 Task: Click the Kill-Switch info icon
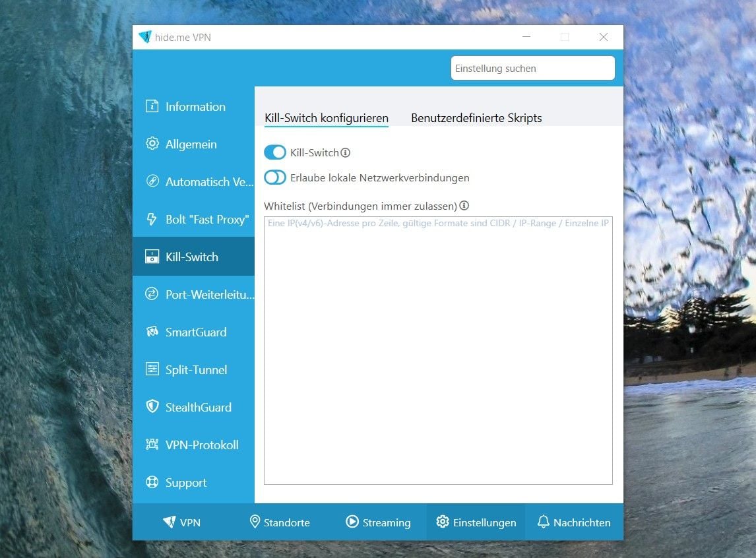pyautogui.click(x=345, y=153)
